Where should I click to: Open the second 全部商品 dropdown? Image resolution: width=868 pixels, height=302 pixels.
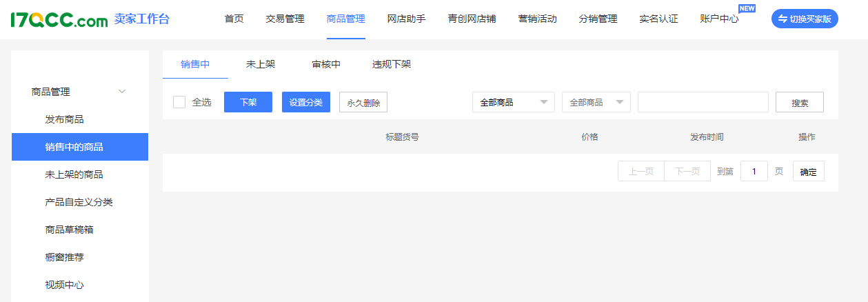(x=596, y=102)
